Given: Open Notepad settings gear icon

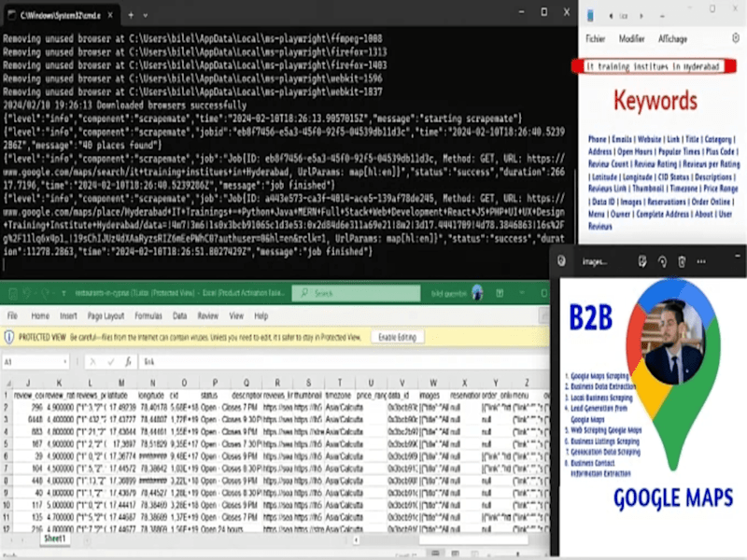Looking at the screenshot, I should tap(736, 38).
